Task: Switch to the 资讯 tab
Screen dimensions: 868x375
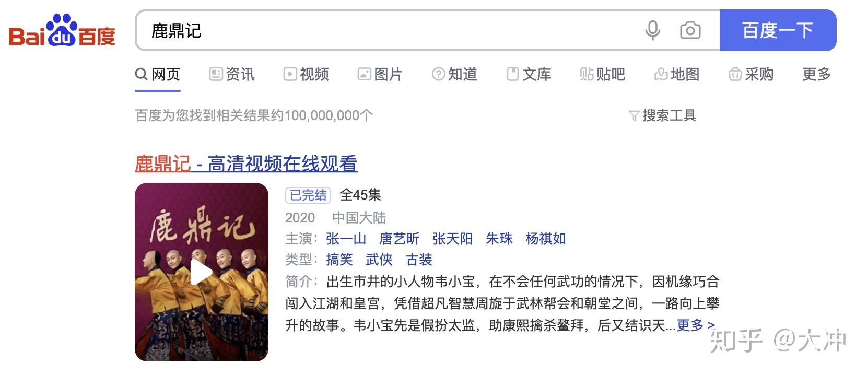Action: coord(232,74)
